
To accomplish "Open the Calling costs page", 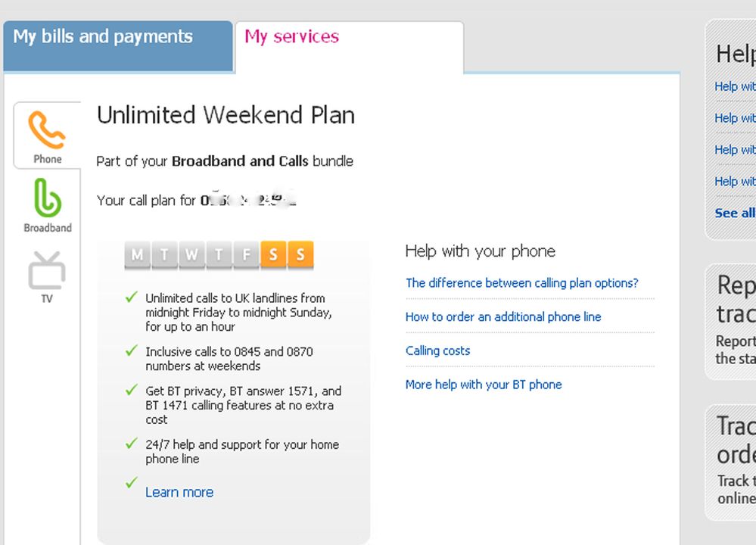I will [437, 350].
